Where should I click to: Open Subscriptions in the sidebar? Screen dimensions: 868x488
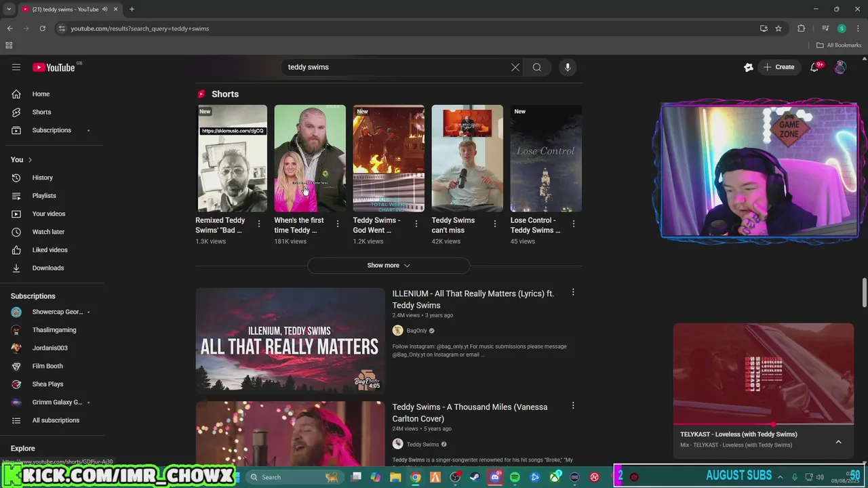tap(53, 130)
